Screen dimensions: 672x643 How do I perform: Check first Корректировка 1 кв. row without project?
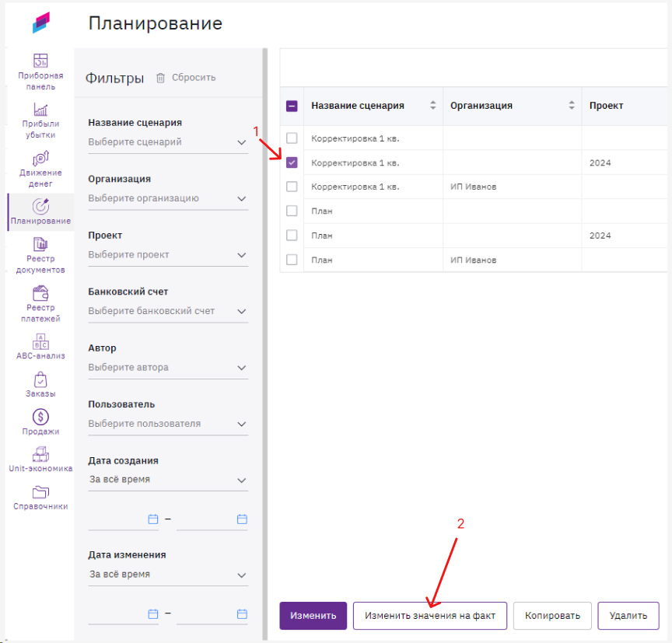coord(292,138)
